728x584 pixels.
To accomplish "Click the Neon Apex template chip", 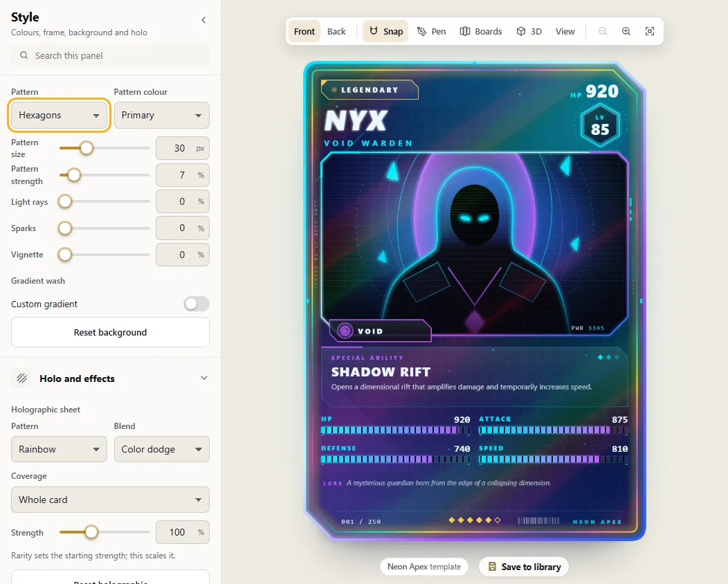I will pyautogui.click(x=424, y=567).
